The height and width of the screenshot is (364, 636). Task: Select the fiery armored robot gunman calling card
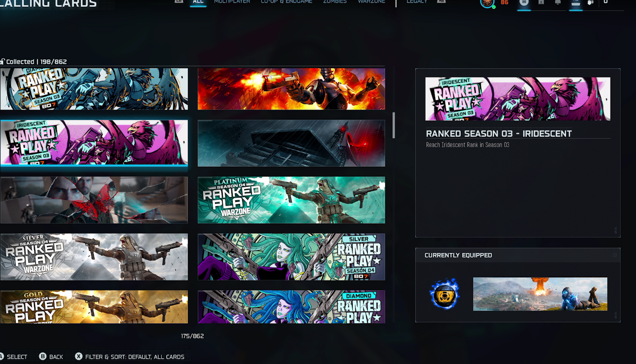[291, 89]
